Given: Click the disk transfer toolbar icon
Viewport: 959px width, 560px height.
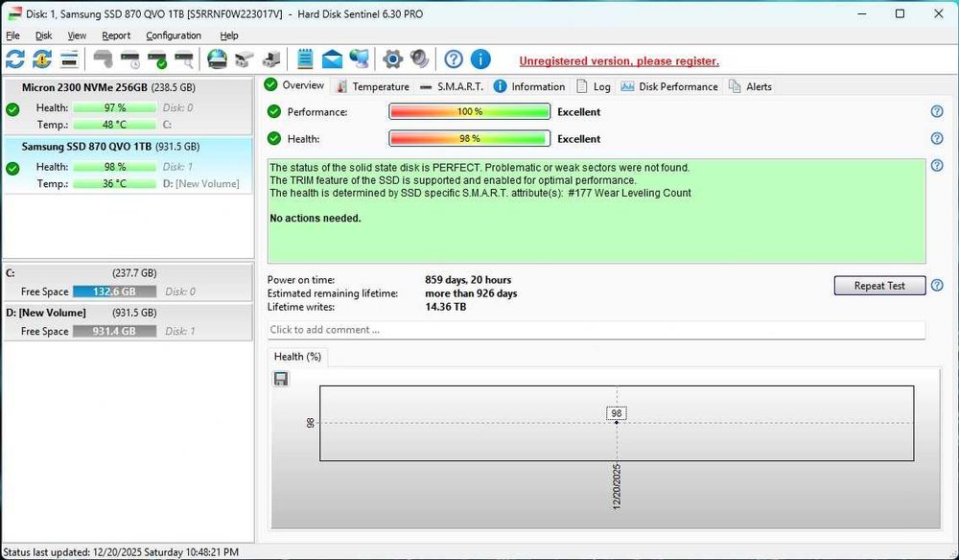Looking at the screenshot, I should click(x=271, y=59).
